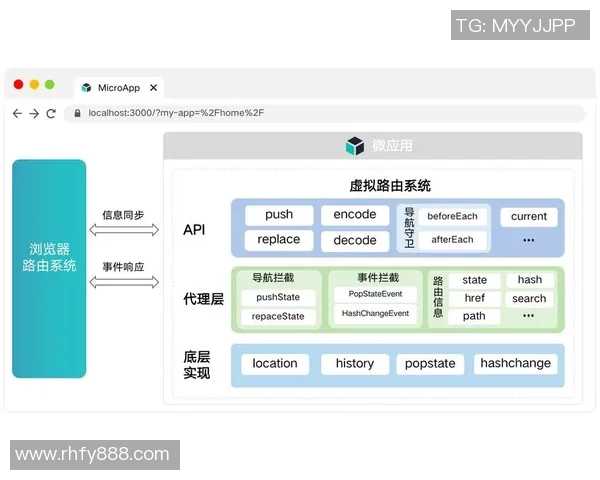Click the cube logo beside 微应用
Viewport: 600px width, 480px height.
[355, 146]
